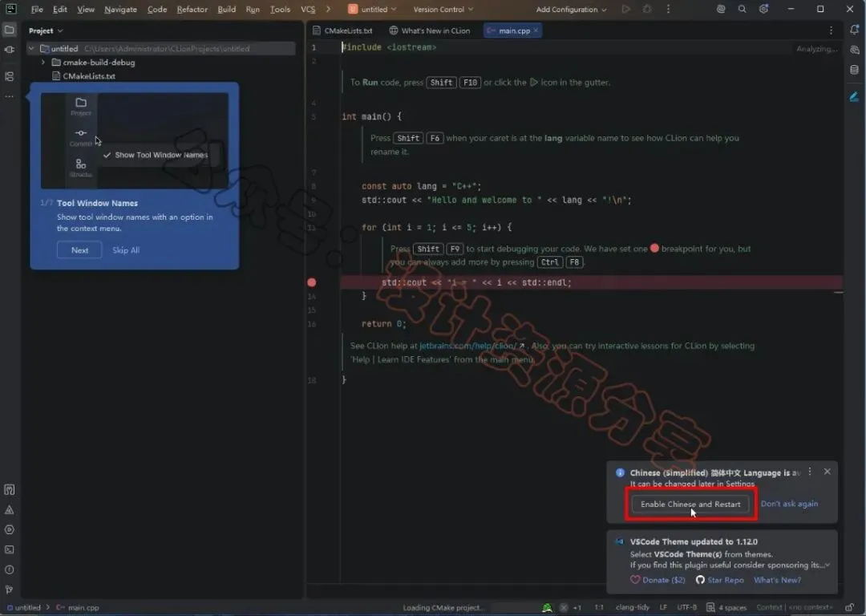Switch to the CMakeLists.txt editor tab
The height and width of the screenshot is (616, 866).
[x=342, y=31]
